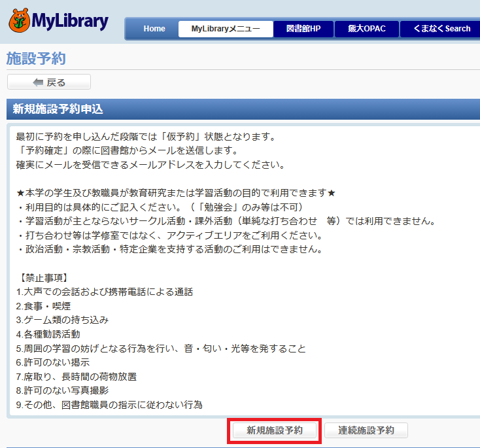Click the 新規施設予約申込 section header
480x448 pixels.
click(243, 109)
